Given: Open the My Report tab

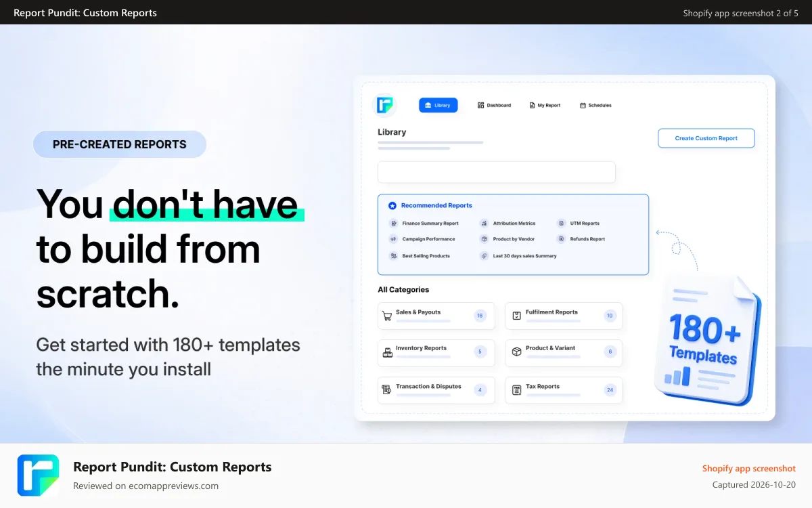Looking at the screenshot, I should [x=545, y=105].
